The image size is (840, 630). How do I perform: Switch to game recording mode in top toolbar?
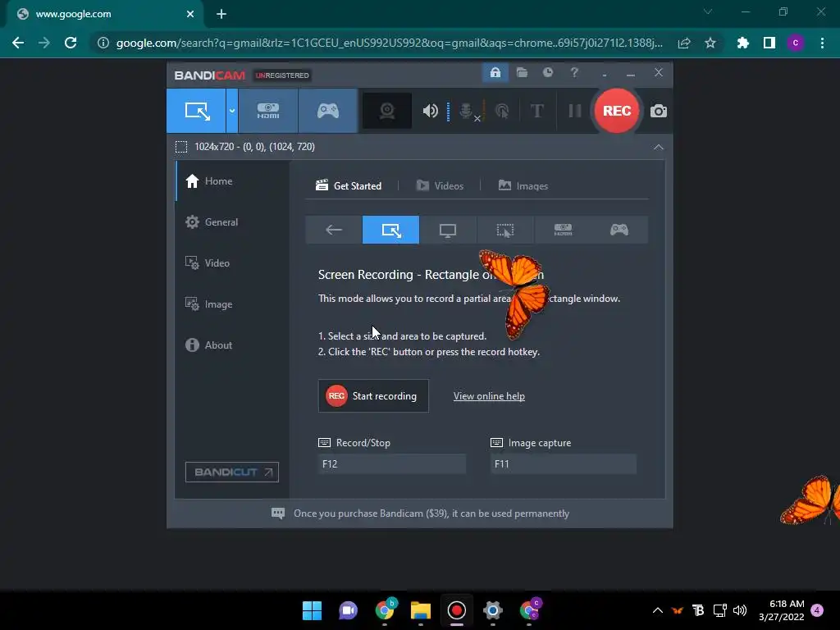328,111
